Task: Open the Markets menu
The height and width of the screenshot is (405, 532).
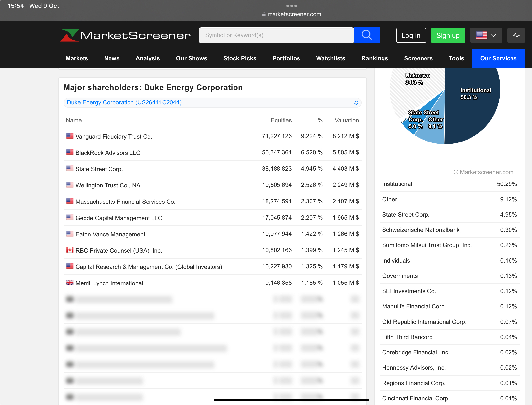Action: click(x=77, y=58)
